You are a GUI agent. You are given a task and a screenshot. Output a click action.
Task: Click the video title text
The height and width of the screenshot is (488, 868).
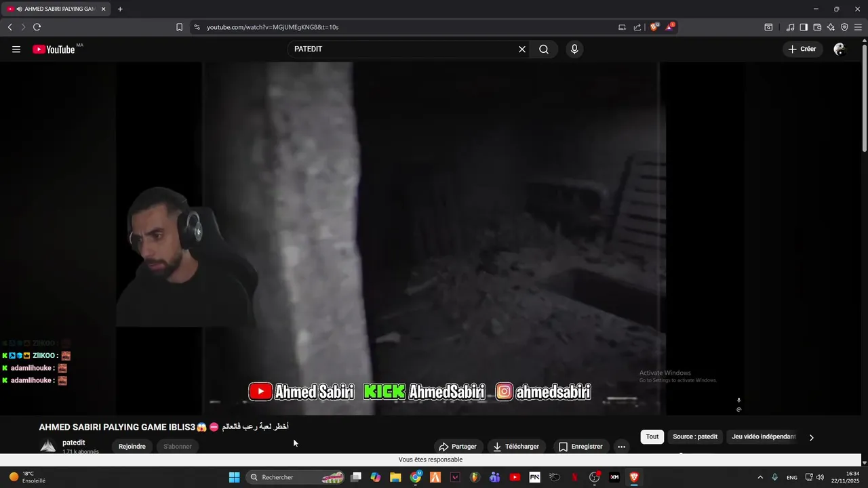click(x=163, y=427)
